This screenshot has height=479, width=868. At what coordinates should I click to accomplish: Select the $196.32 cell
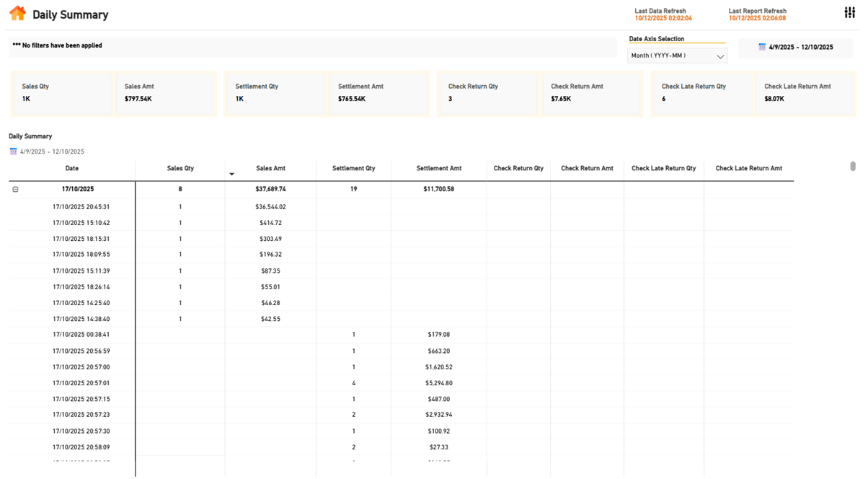click(271, 255)
